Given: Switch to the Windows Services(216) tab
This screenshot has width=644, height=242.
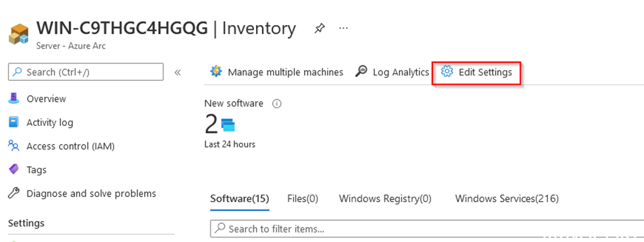Looking at the screenshot, I should pos(507,199).
